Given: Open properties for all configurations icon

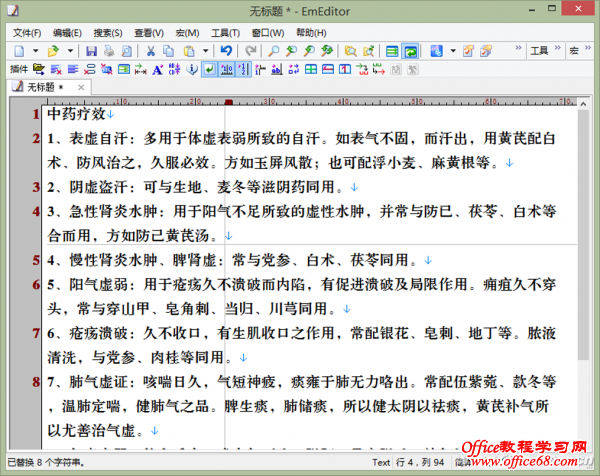Looking at the screenshot, I should tap(486, 51).
